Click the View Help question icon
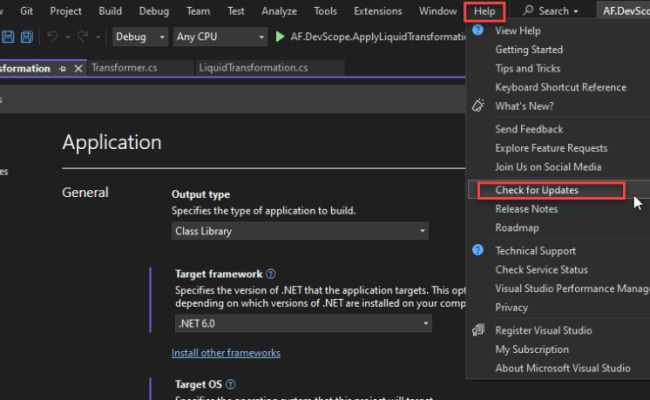This screenshot has width=650, height=400. click(x=478, y=30)
